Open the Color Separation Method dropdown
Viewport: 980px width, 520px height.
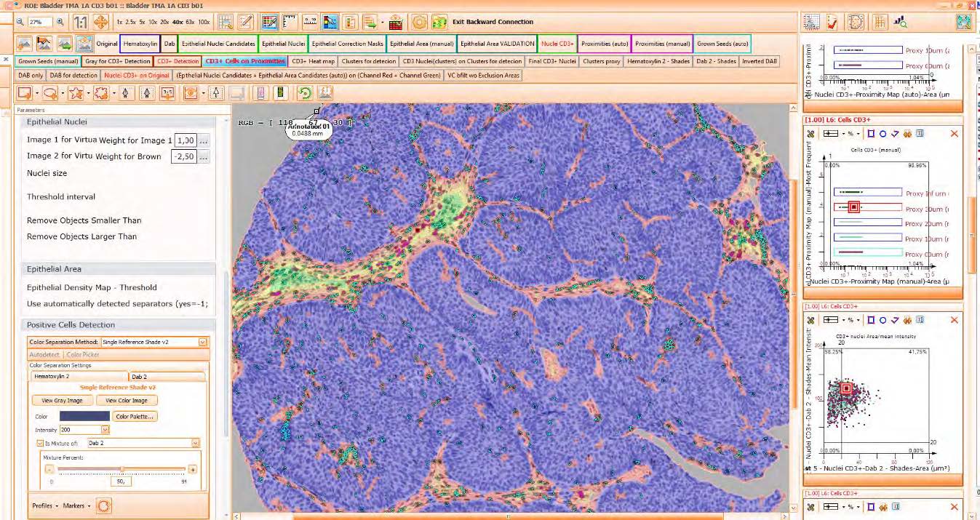coord(202,342)
